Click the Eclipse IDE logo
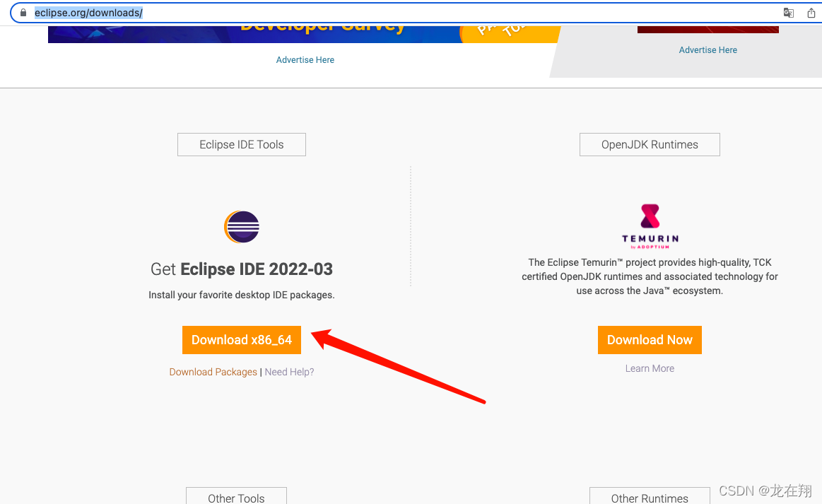Image resolution: width=822 pixels, height=504 pixels. [242, 227]
